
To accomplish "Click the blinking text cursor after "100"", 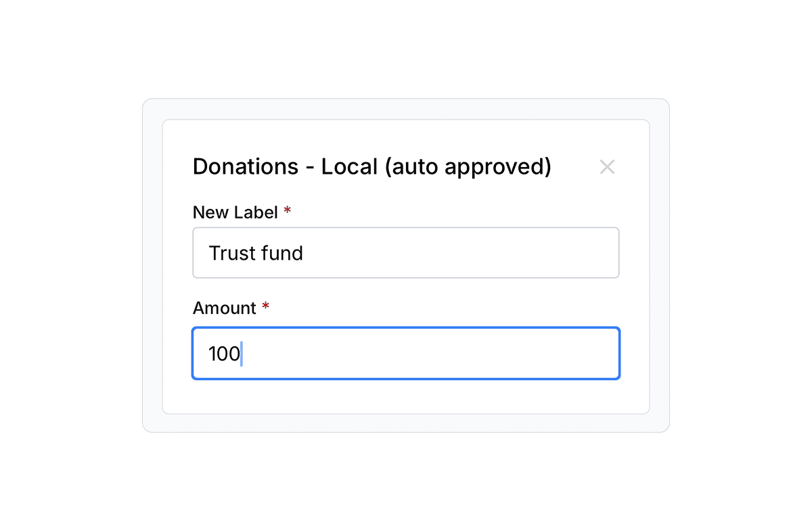I will (x=242, y=354).
